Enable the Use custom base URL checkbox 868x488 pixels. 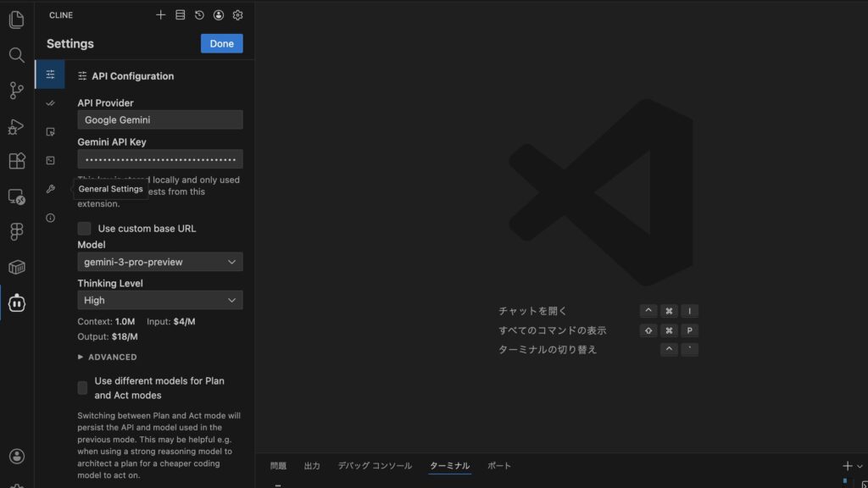point(84,229)
